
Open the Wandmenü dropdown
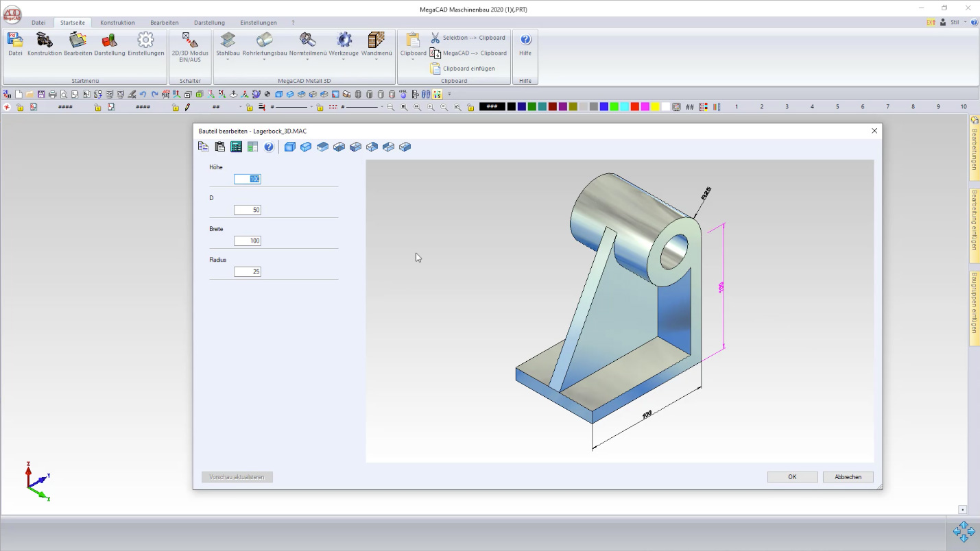pos(377,60)
